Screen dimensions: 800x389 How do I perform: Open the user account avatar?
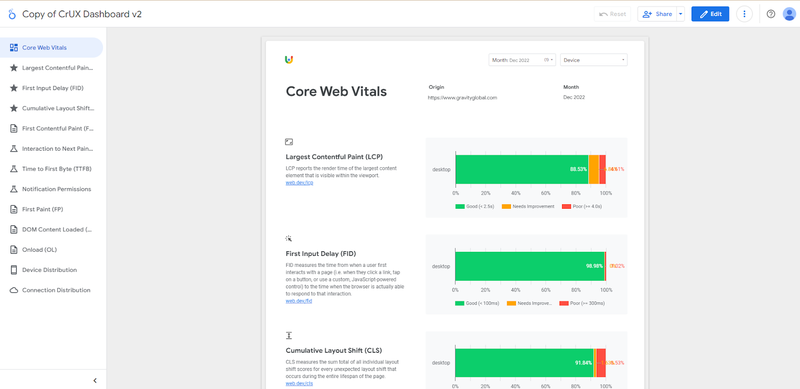click(x=789, y=14)
